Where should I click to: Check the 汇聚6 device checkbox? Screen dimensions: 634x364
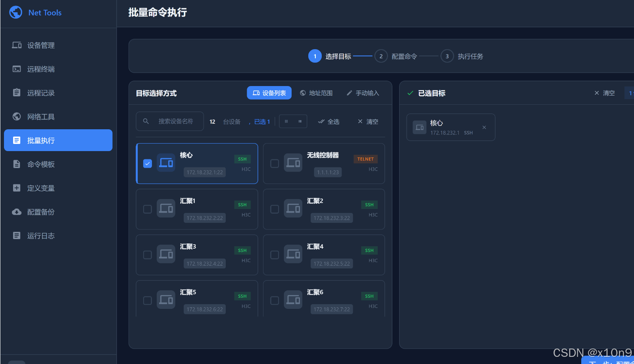pyautogui.click(x=275, y=300)
